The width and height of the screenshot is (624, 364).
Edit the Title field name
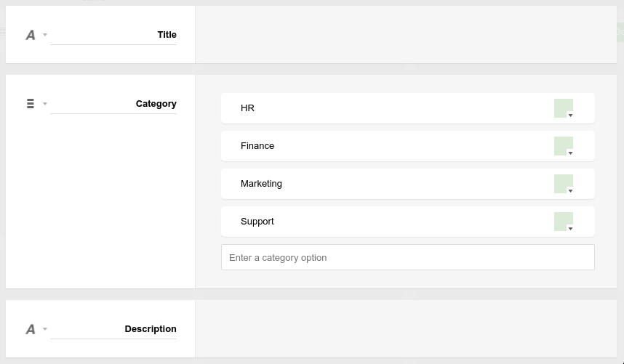click(x=113, y=35)
